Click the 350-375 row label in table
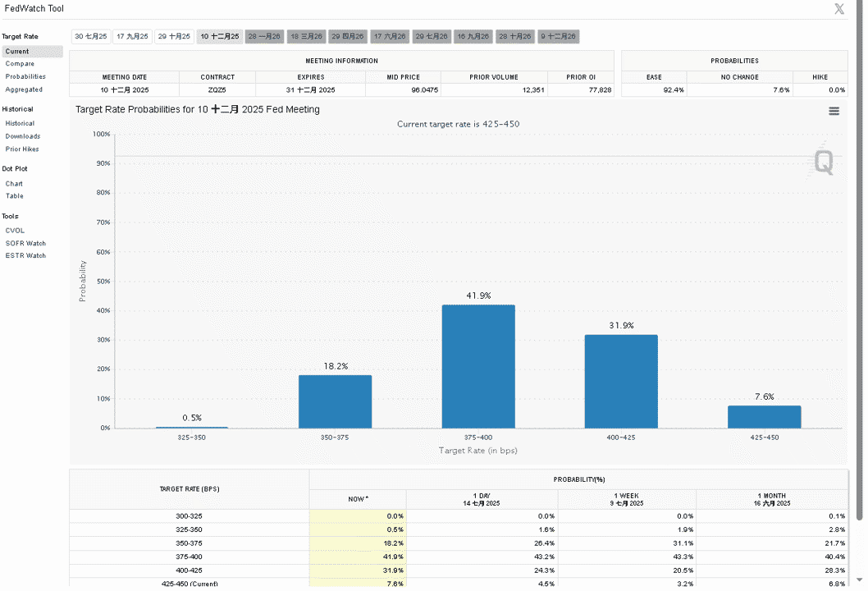 click(x=189, y=543)
